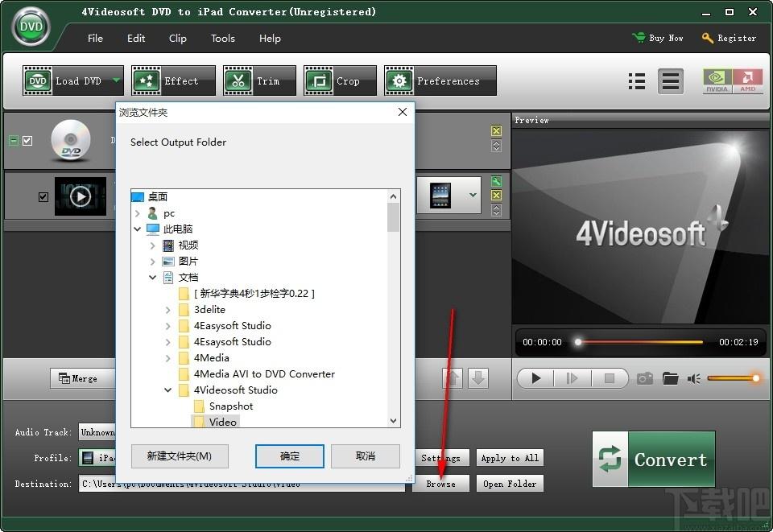The height and width of the screenshot is (532, 773).
Task: Move the item up with arrow button
Action: (453, 378)
